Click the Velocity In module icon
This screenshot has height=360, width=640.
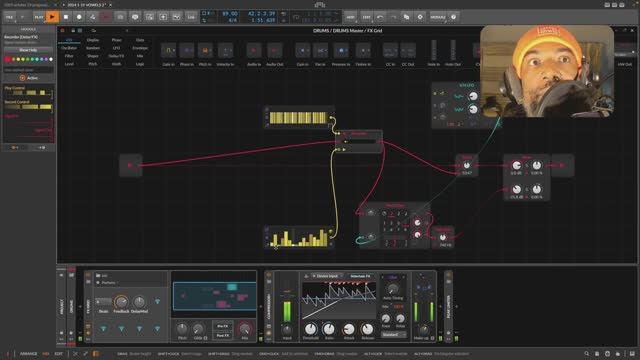click(225, 51)
